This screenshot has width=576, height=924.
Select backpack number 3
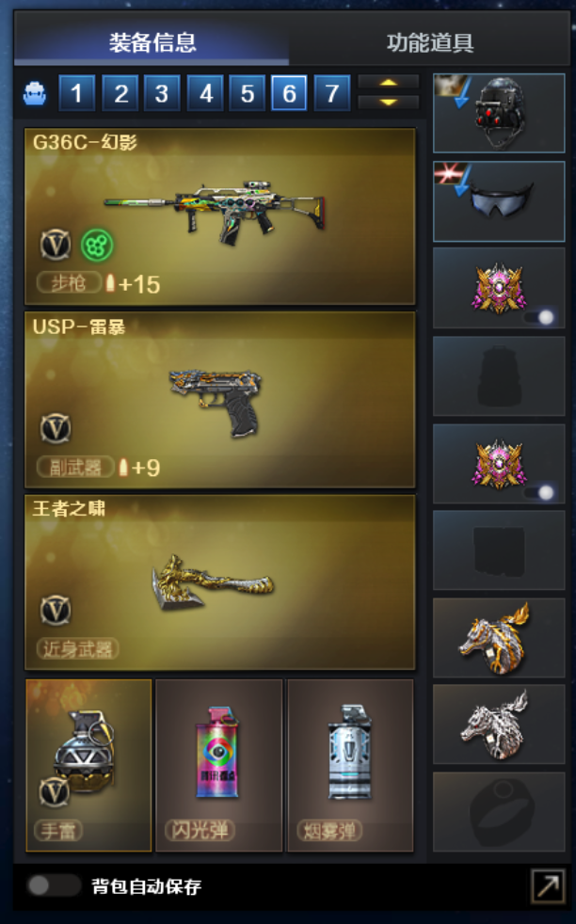(x=162, y=93)
